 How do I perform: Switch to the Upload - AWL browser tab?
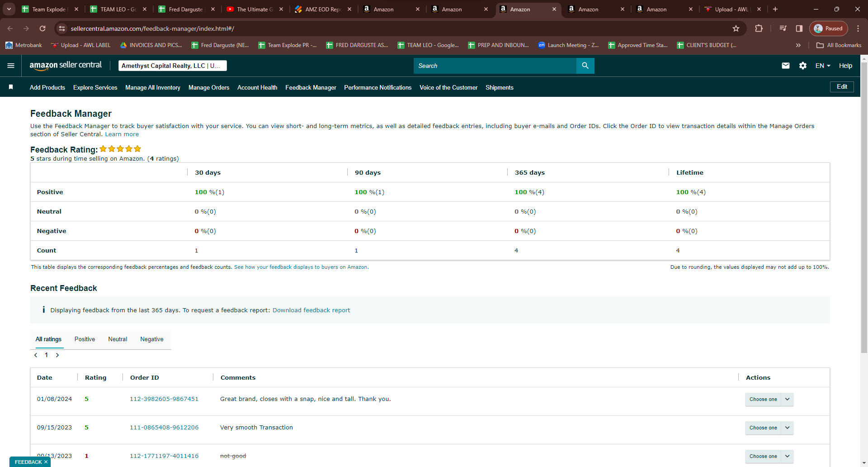[x=732, y=9]
